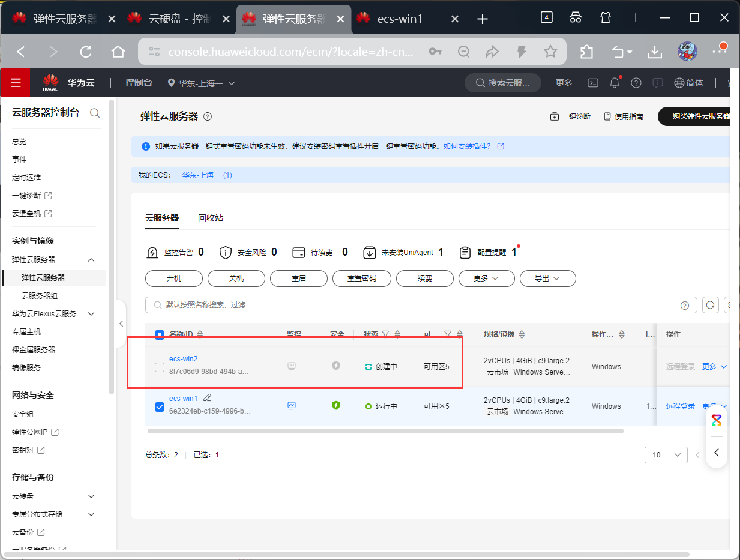Click the 开机 button
740x560 pixels.
pos(174,278)
